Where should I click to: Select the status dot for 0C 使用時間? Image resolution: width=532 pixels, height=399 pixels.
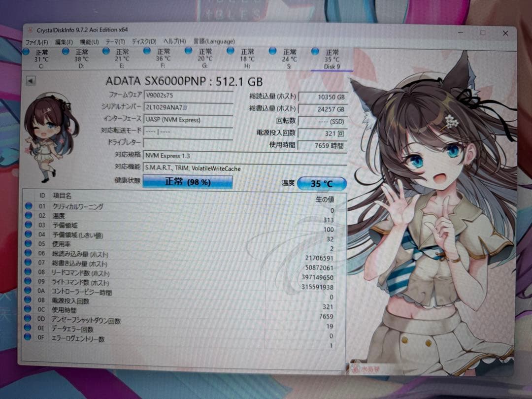tap(28, 309)
